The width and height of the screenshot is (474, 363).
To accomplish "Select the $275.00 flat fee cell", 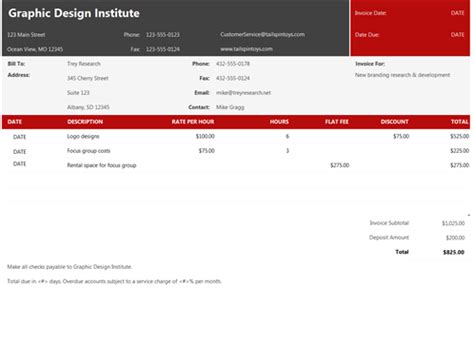I will click(340, 165).
